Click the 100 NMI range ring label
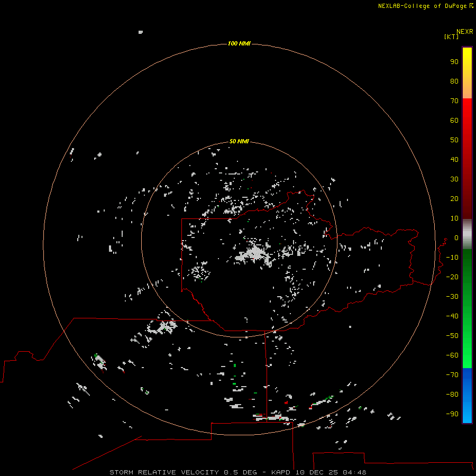The width and height of the screenshot is (476, 476). (239, 43)
